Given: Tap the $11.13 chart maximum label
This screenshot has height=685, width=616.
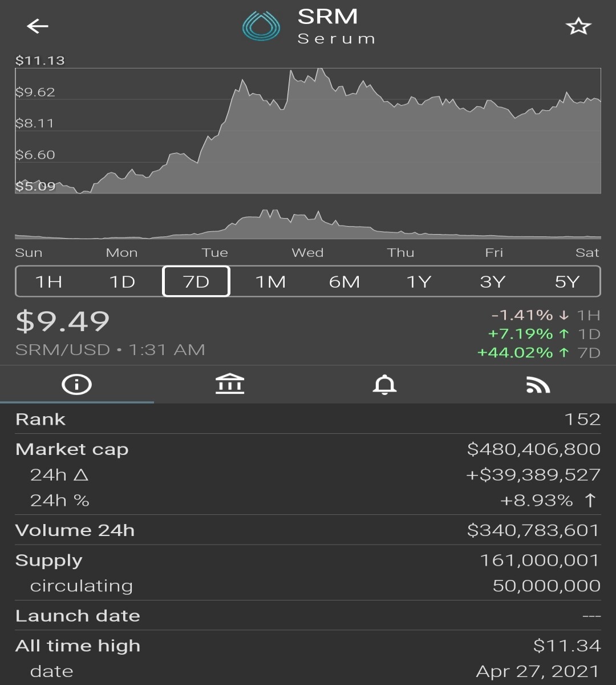Looking at the screenshot, I should click(x=40, y=61).
